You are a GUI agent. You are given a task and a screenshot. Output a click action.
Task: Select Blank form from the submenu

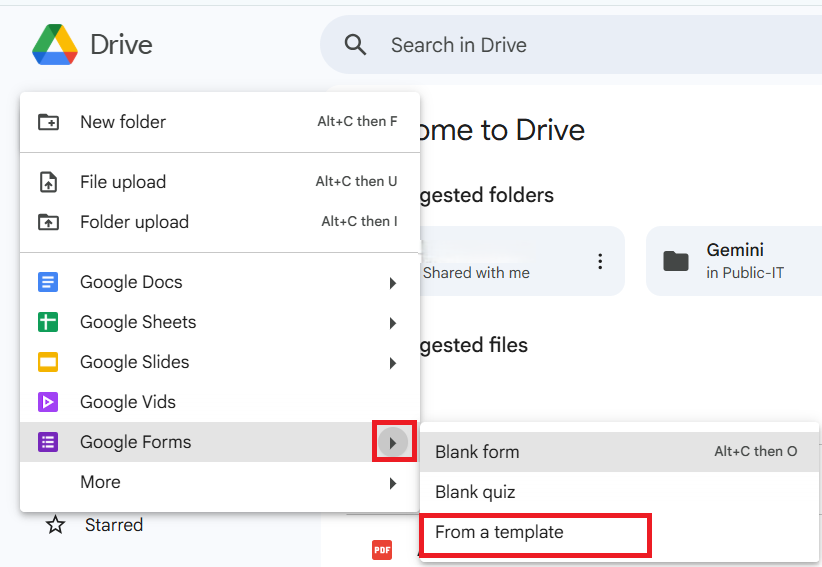[478, 452]
